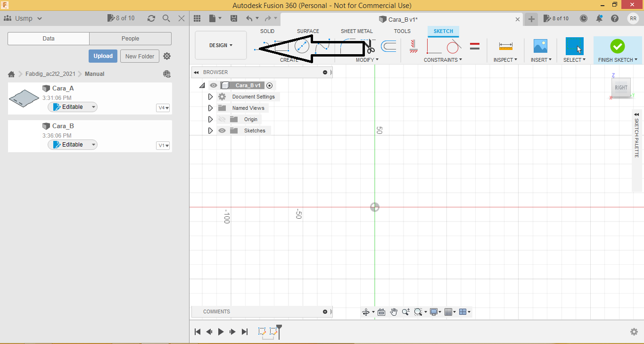Viewport: 644px width, 344px height.
Task: Collapse the Cara_B v1 root node
Action: point(202,85)
